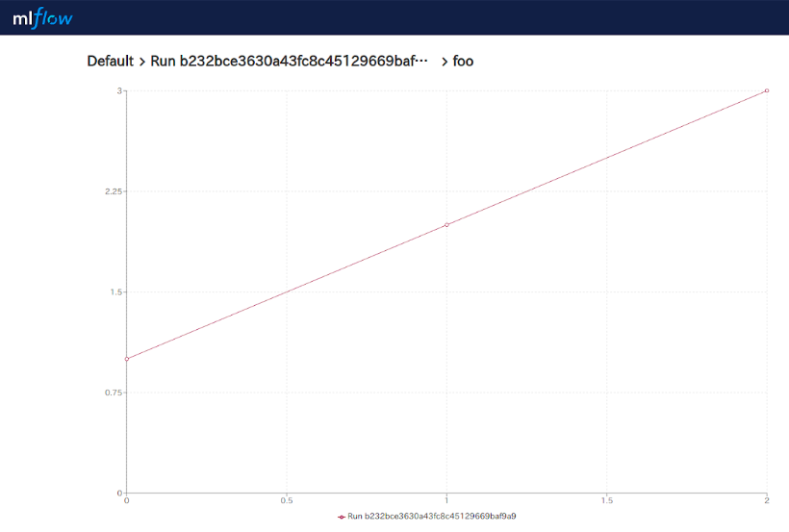789x532 pixels.
Task: Click the data point at step 1
Action: (x=446, y=225)
